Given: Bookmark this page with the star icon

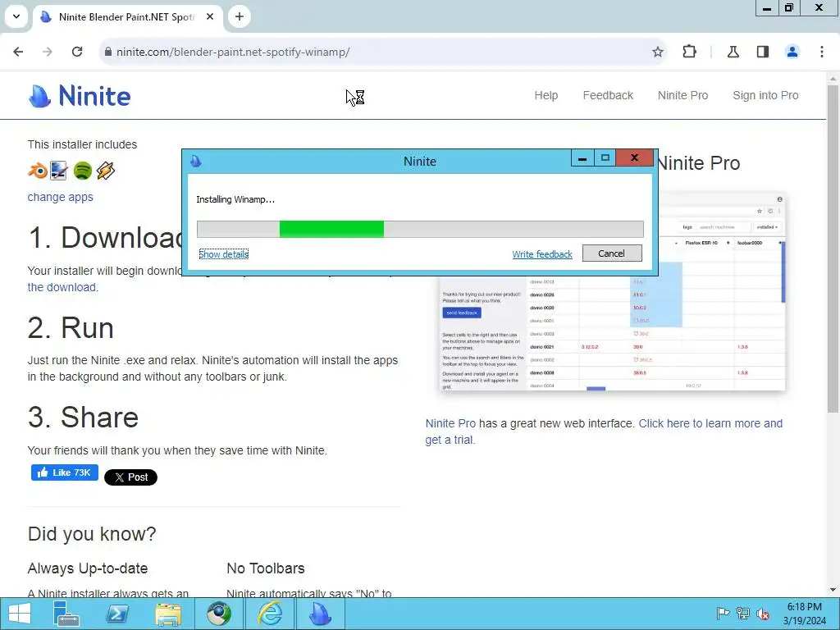Looking at the screenshot, I should (x=658, y=52).
